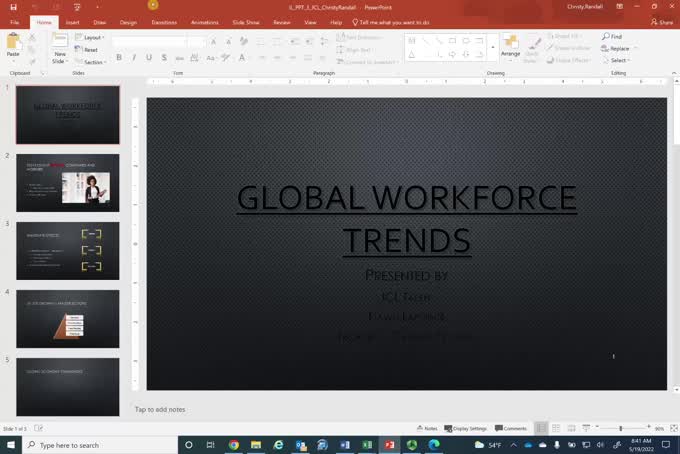Toggle Underline formatting

[x=149, y=57]
